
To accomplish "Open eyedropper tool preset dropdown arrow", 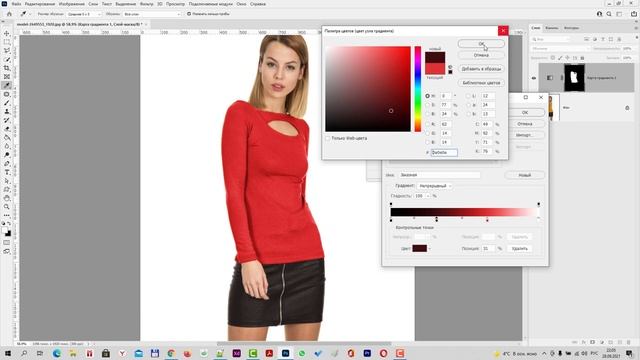I will coord(30,14).
